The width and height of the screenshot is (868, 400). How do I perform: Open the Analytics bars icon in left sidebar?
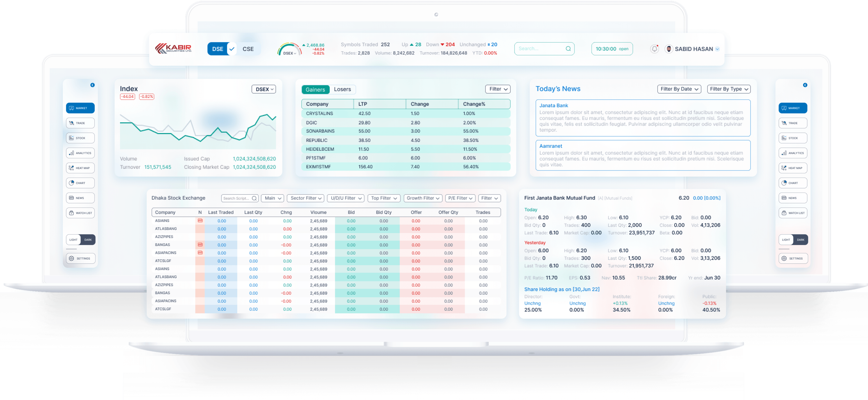71,153
